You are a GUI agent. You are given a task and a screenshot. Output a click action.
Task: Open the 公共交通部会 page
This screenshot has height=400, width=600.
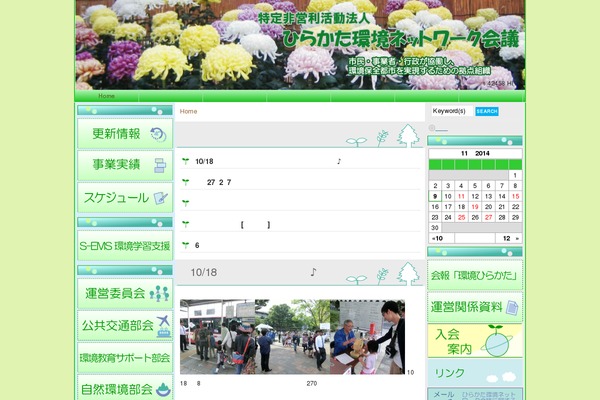click(125, 326)
